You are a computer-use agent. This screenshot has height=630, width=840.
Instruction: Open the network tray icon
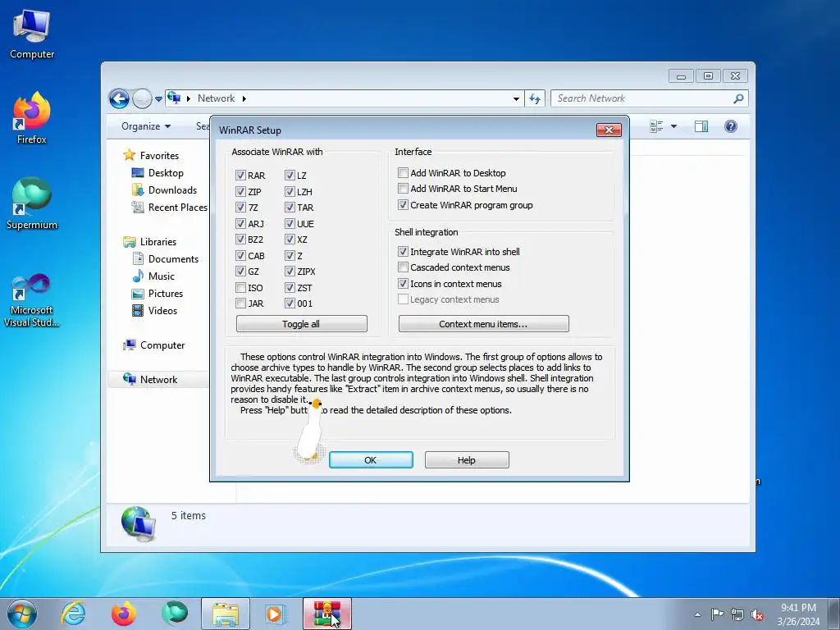pos(737,614)
